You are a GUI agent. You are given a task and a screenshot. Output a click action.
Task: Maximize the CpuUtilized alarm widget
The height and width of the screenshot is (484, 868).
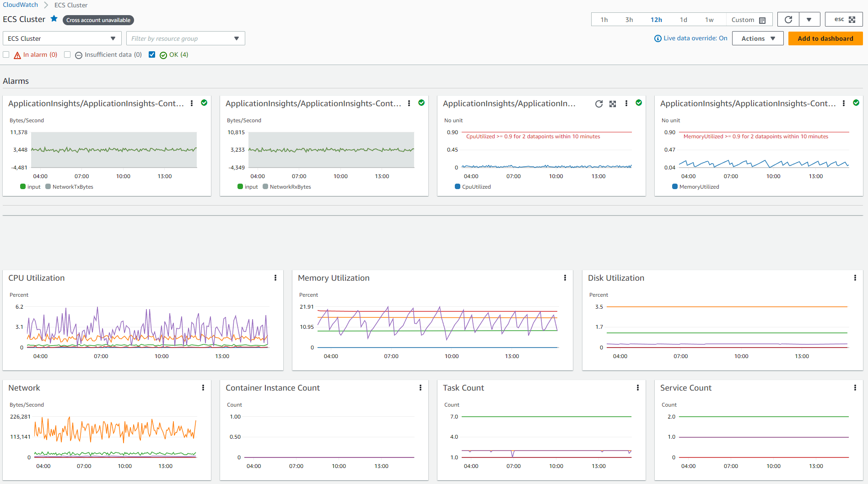pos(613,104)
